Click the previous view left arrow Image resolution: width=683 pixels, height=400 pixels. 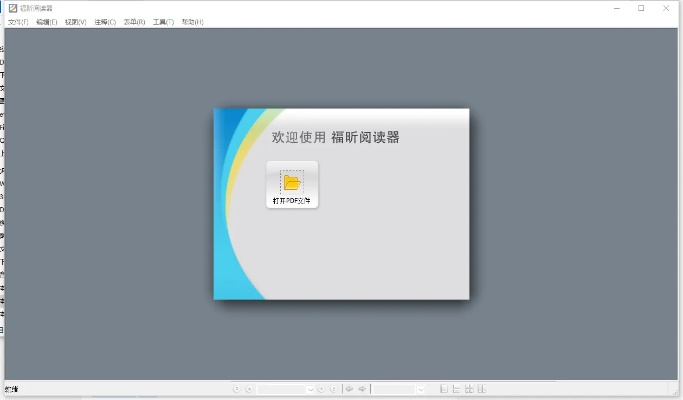coord(349,389)
